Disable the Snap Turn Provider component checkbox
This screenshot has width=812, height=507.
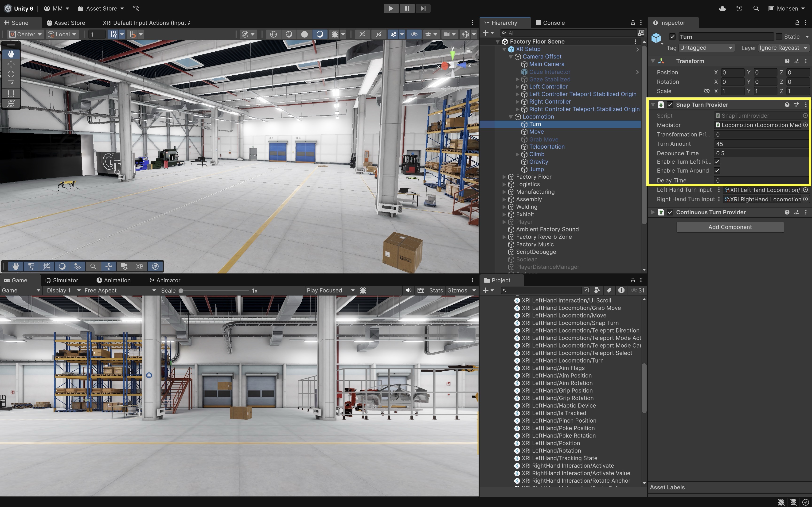pos(670,105)
